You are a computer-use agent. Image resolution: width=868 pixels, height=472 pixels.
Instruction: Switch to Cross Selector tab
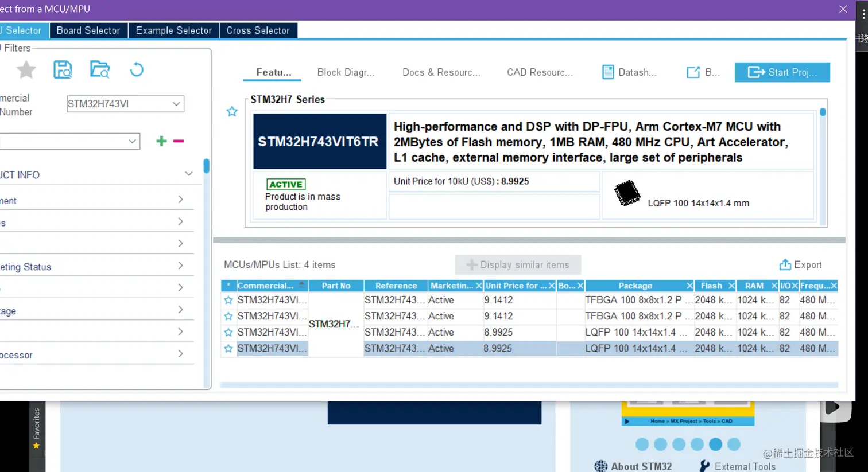tap(258, 30)
